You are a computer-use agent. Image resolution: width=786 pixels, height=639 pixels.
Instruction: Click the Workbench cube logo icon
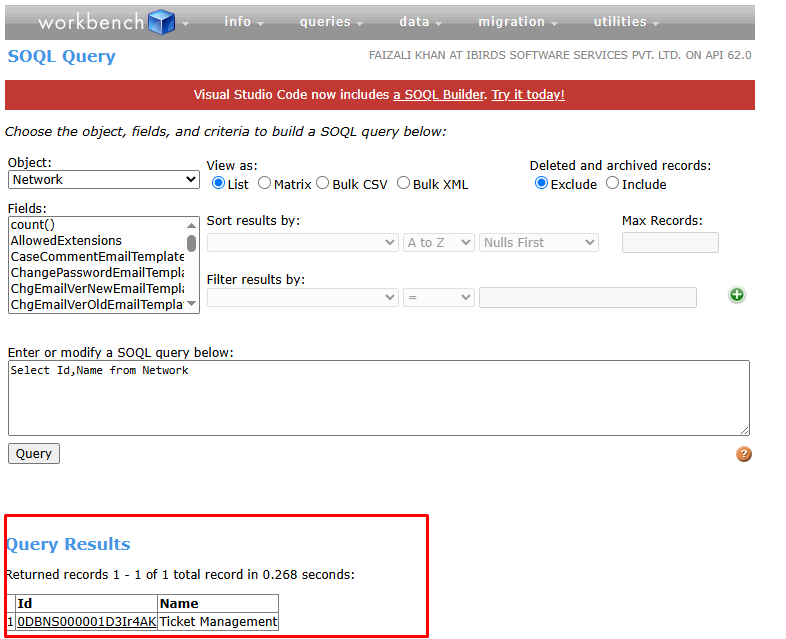160,22
